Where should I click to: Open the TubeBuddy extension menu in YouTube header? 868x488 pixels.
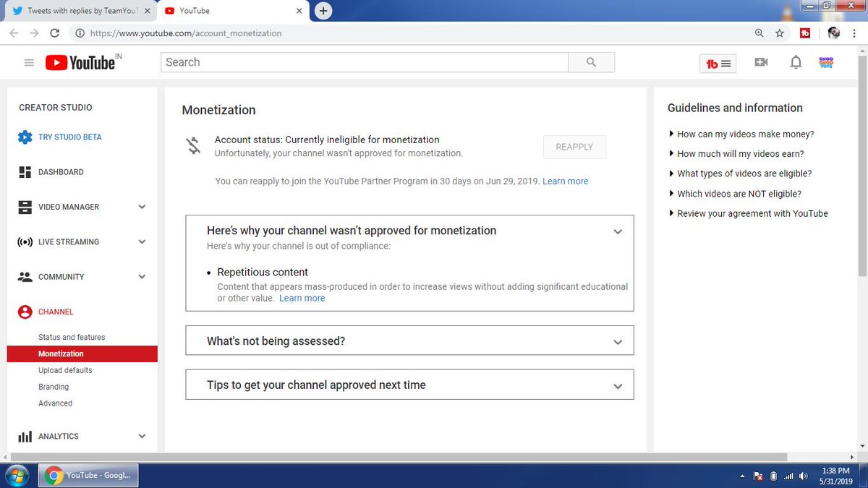[x=718, y=63]
